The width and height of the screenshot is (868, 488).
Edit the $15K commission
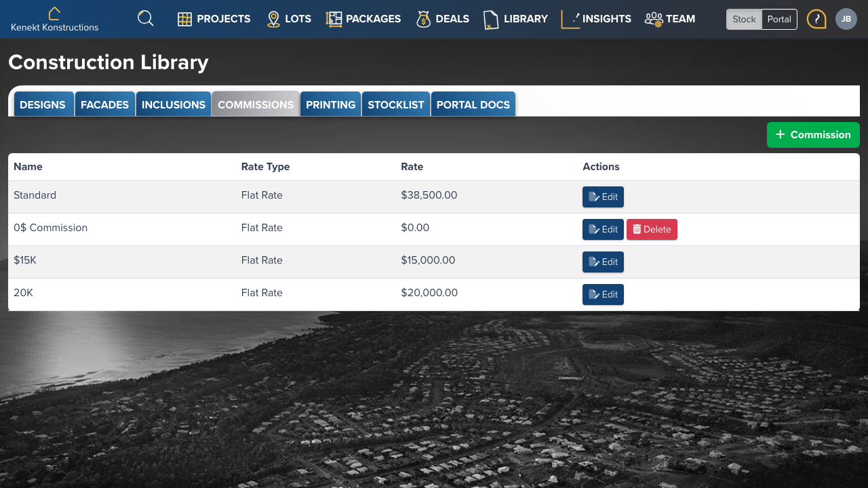[x=603, y=262]
